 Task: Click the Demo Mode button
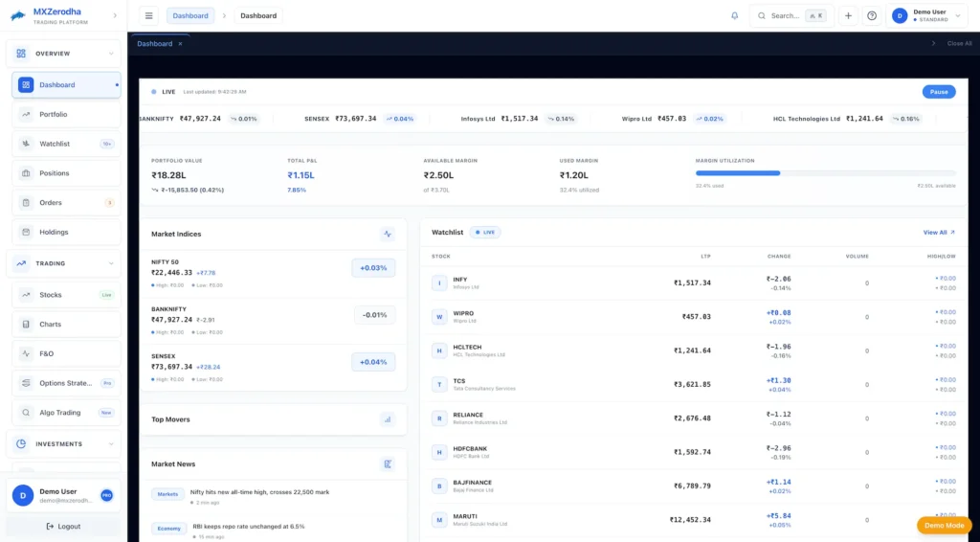coord(945,526)
